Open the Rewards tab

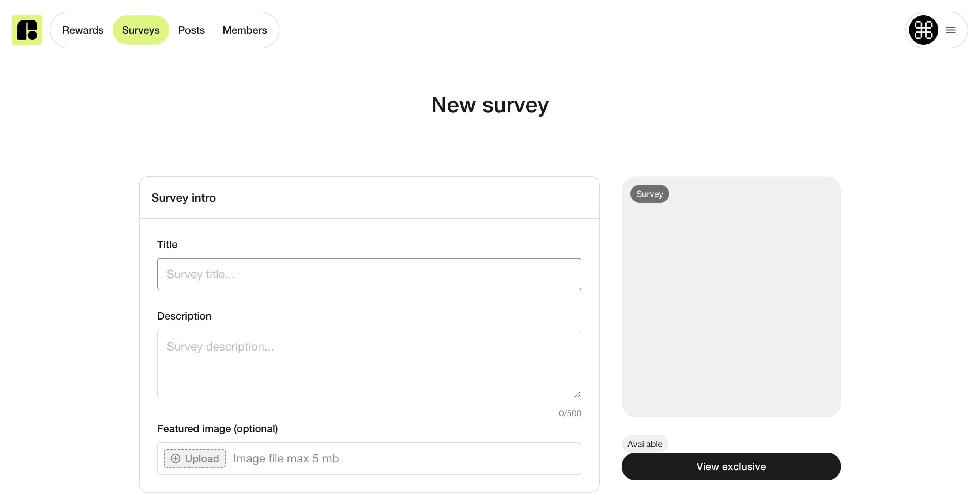(83, 30)
